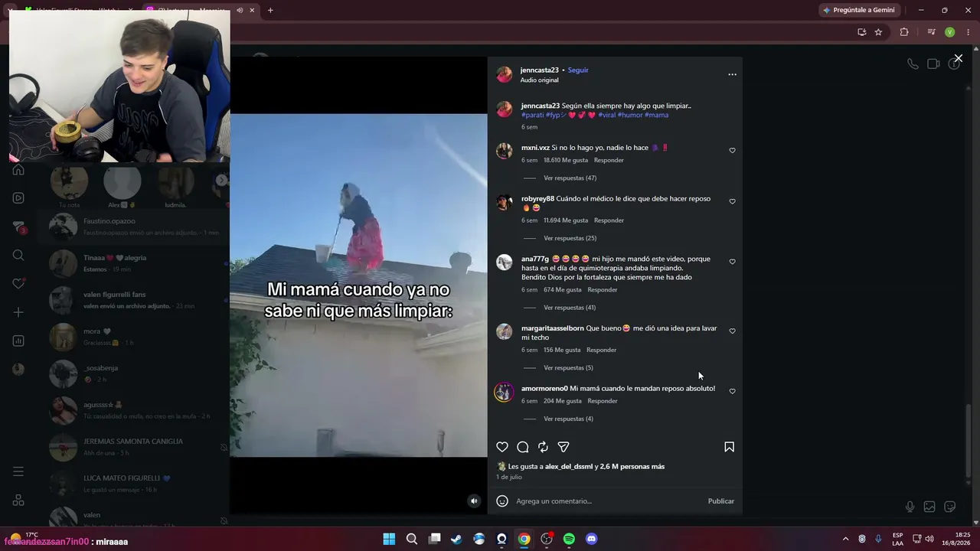Expand 'Ver respuestas (25)'
The height and width of the screenshot is (551, 980).
tap(570, 238)
